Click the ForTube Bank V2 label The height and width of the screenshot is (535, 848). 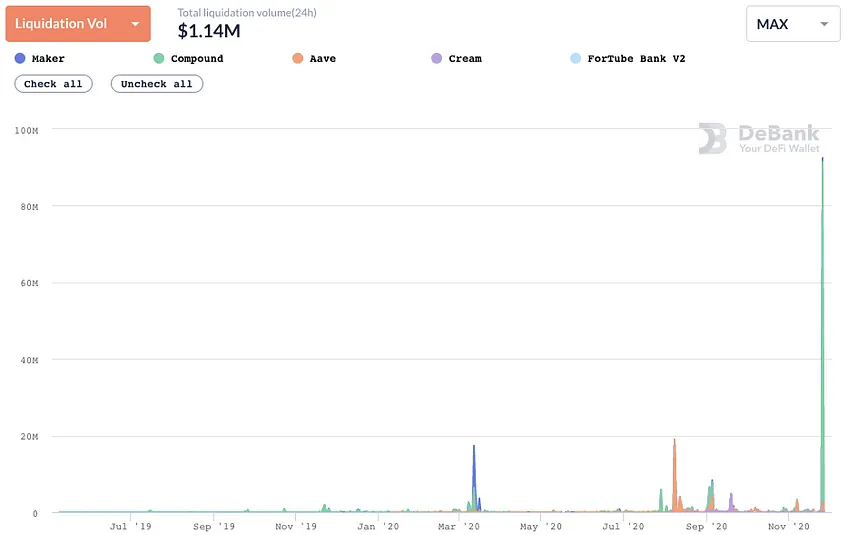click(637, 58)
